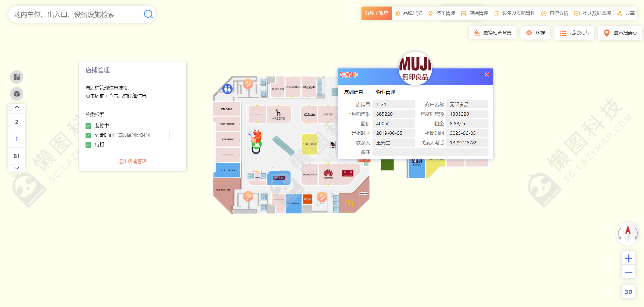The width and height of the screenshot is (644, 307).
Task: Select the HUAWEI store on map
Action: click(328, 174)
